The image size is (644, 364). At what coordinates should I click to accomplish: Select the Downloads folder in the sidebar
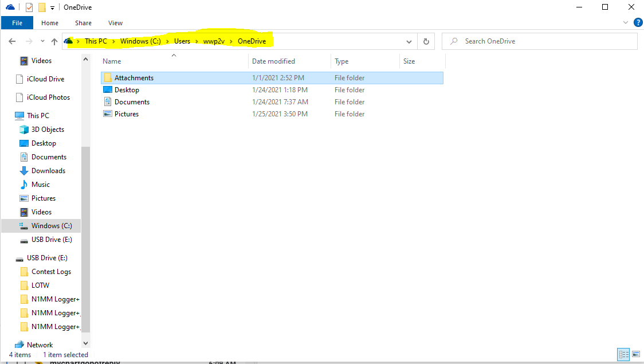(x=48, y=170)
